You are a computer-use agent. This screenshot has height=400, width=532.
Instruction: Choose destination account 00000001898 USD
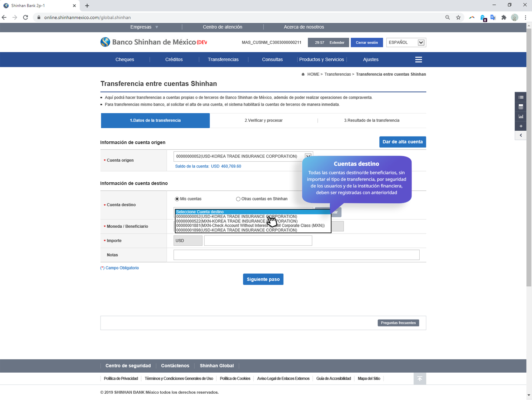[x=253, y=230]
